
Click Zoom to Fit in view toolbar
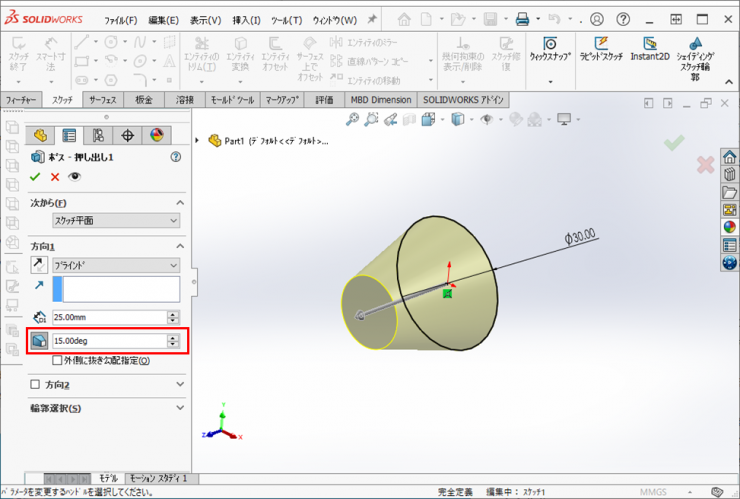(x=352, y=119)
